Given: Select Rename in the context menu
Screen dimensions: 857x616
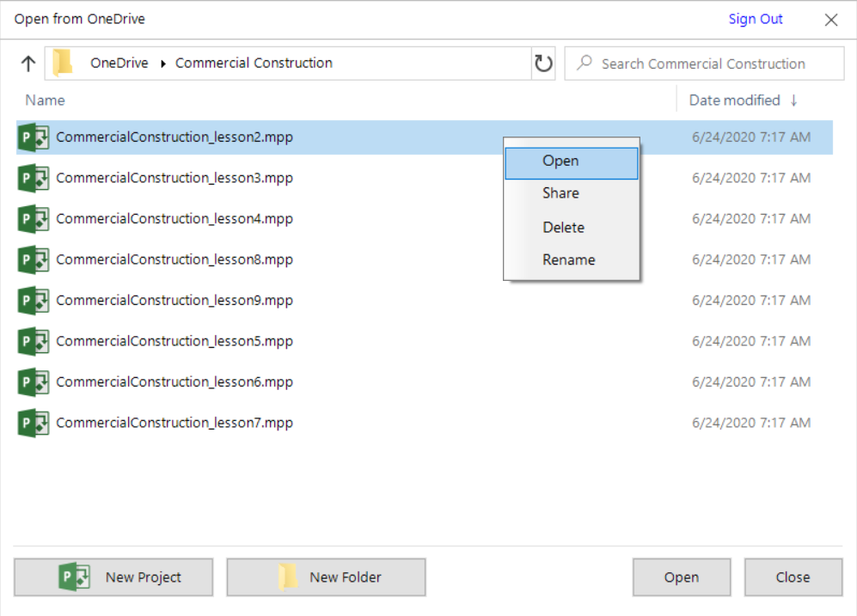Looking at the screenshot, I should pyautogui.click(x=568, y=260).
